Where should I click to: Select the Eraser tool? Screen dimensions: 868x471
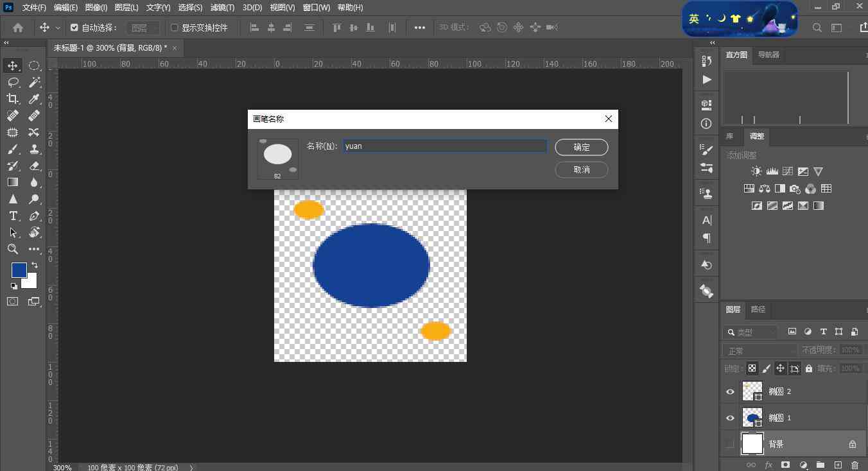34,166
